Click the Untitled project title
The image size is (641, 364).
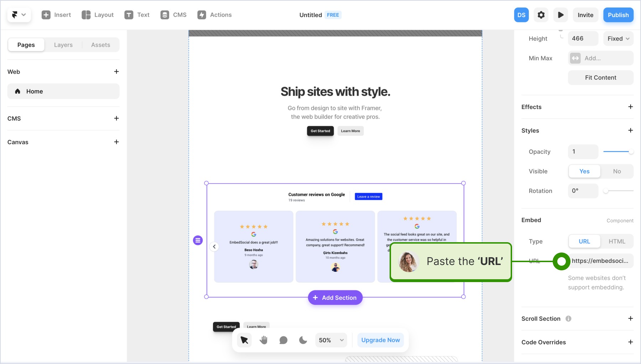(311, 15)
